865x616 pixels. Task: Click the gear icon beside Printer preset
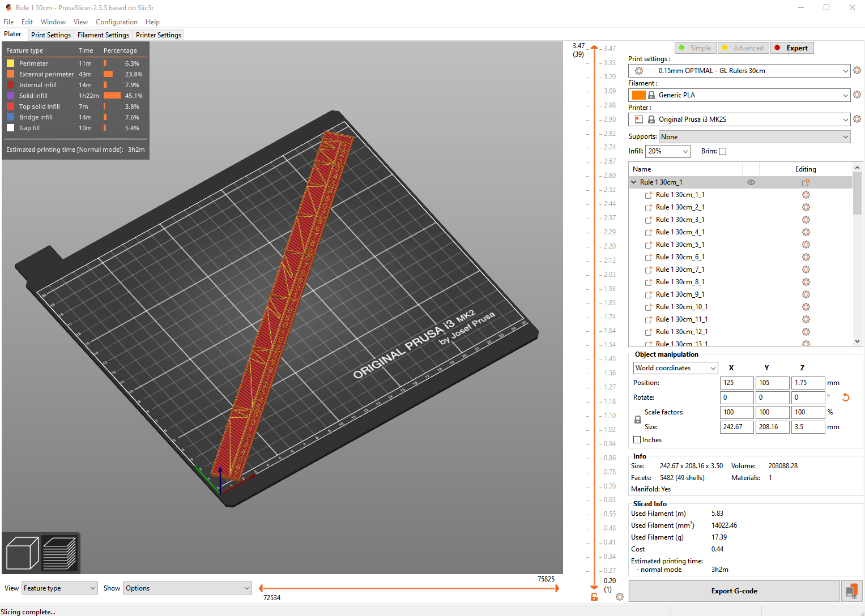pyautogui.click(x=857, y=119)
